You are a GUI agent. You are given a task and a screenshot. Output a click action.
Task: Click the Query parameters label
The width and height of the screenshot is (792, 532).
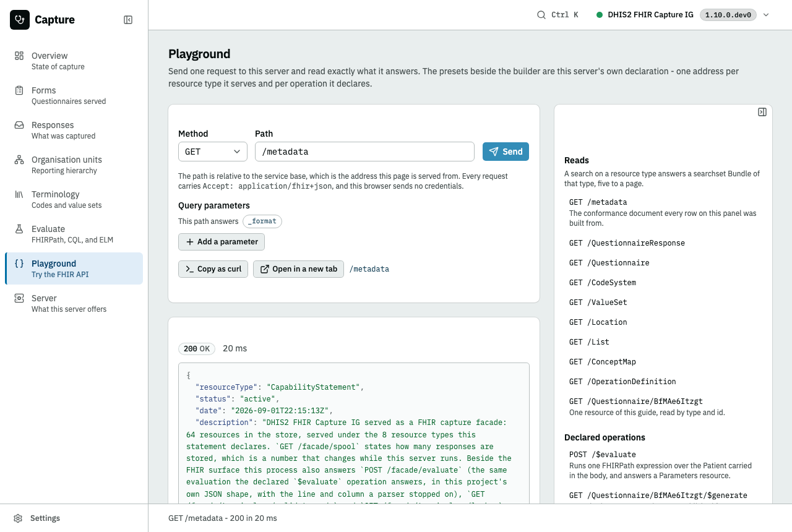tap(214, 205)
